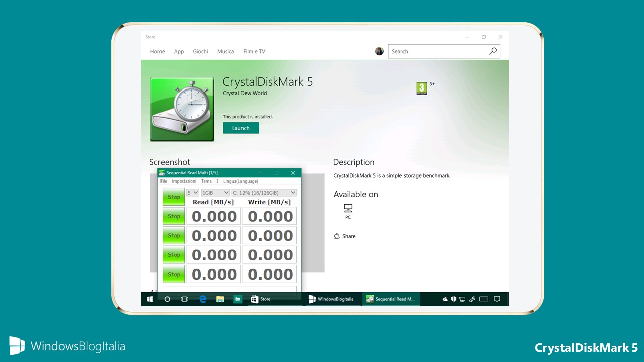This screenshot has width=644, height=362.
Task: Open the test count dropdown showing 5
Action: point(193,193)
